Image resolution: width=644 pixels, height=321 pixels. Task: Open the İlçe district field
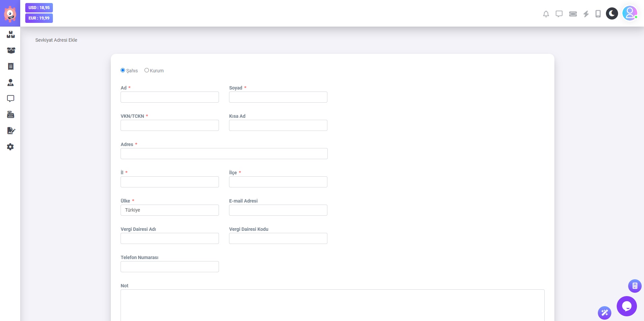click(278, 182)
